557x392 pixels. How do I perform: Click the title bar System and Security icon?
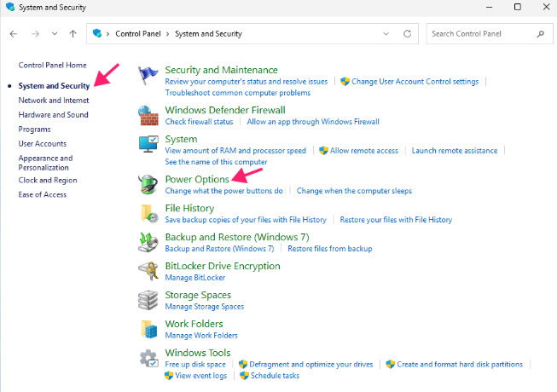(10, 7)
